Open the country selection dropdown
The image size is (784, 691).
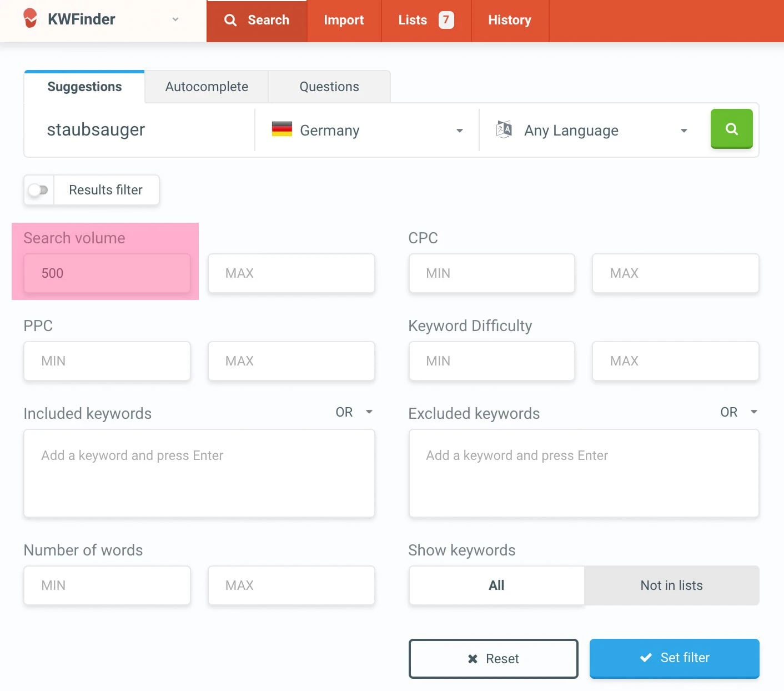point(459,131)
